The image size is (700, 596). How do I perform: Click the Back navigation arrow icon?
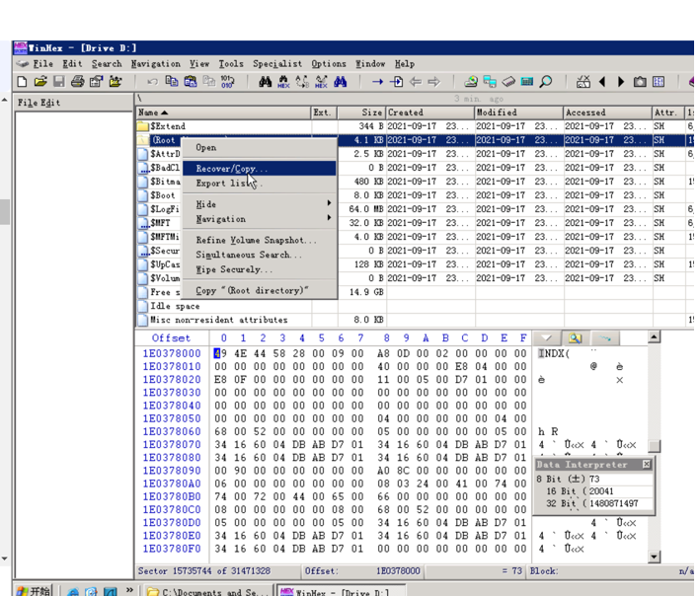pos(416,82)
